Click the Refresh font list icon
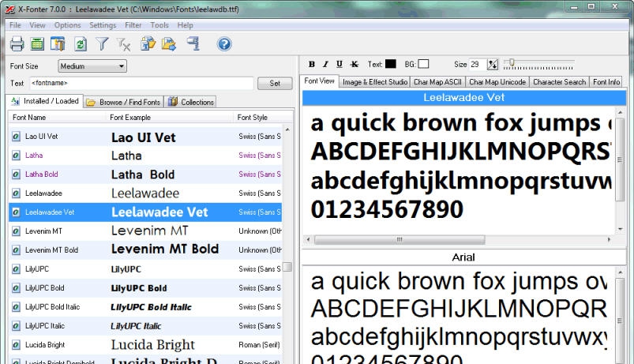Screen dimensions: 634x364 point(80,44)
